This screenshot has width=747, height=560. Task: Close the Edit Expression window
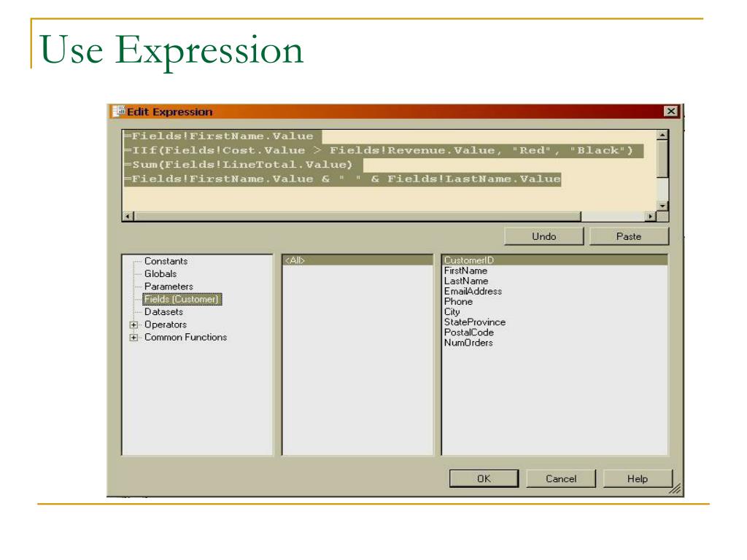coord(671,111)
